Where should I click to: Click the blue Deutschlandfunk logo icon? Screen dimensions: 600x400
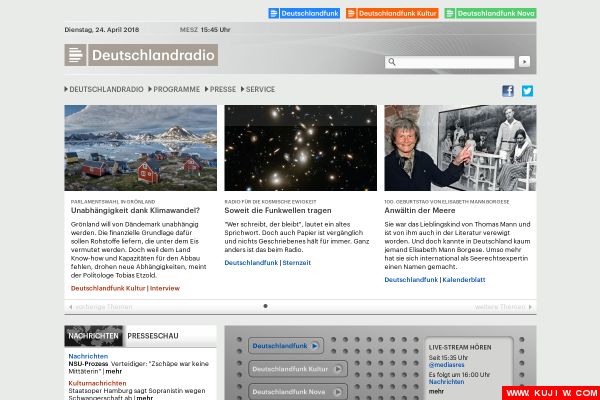coord(274,13)
